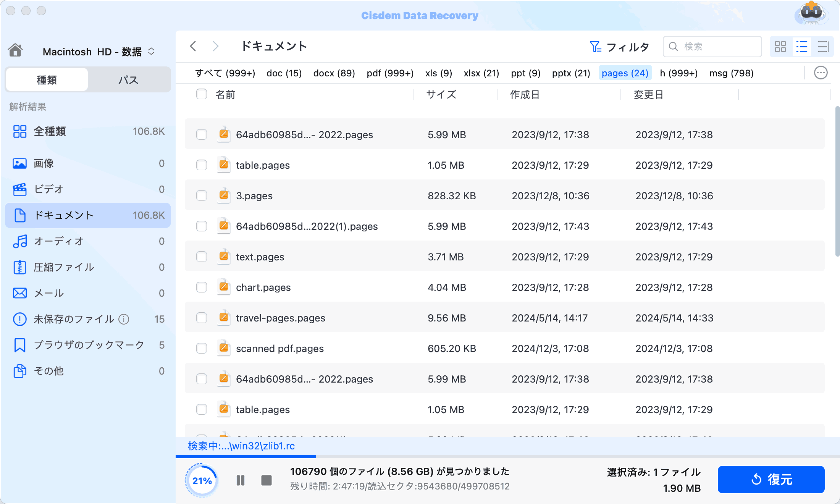Switch to detail preview view
Image resolution: width=840 pixels, height=504 pixels.
pyautogui.click(x=823, y=47)
